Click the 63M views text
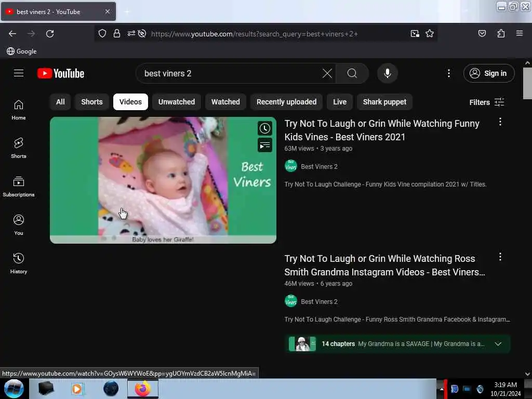532x399 pixels. [x=299, y=149]
